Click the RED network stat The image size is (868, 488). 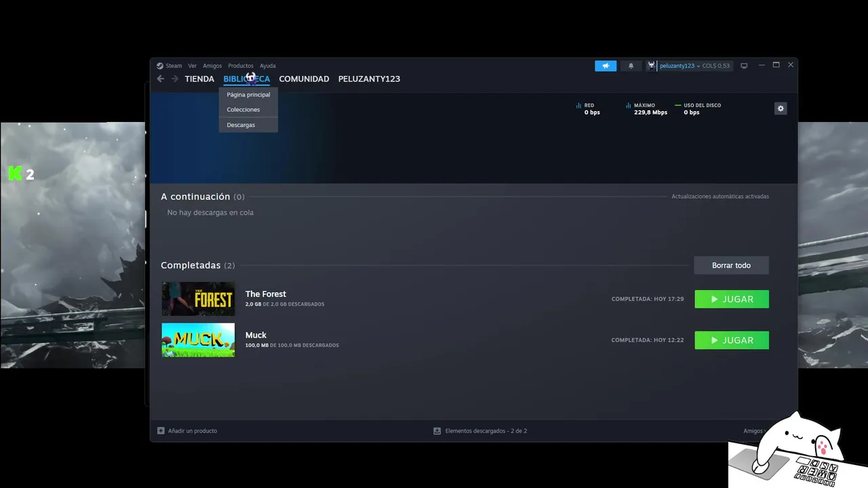pos(588,109)
